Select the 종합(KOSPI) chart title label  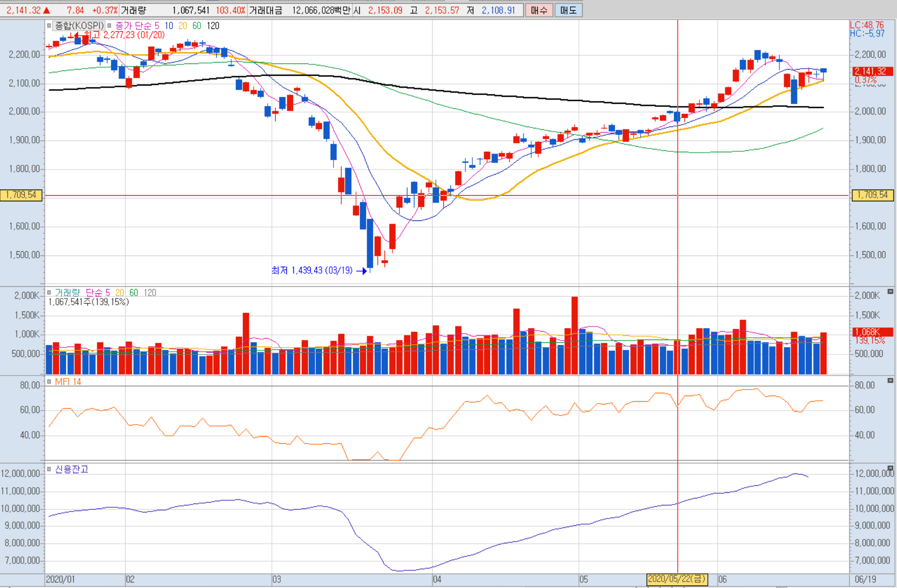(x=79, y=26)
